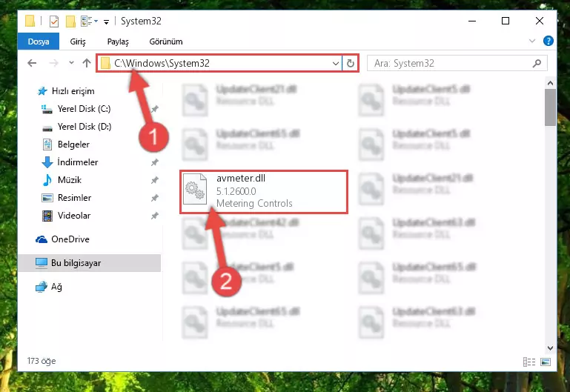Image resolution: width=570 pixels, height=392 pixels.
Task: Open Customize Quick Access Toolbar dropdown
Action: pyautogui.click(x=106, y=21)
